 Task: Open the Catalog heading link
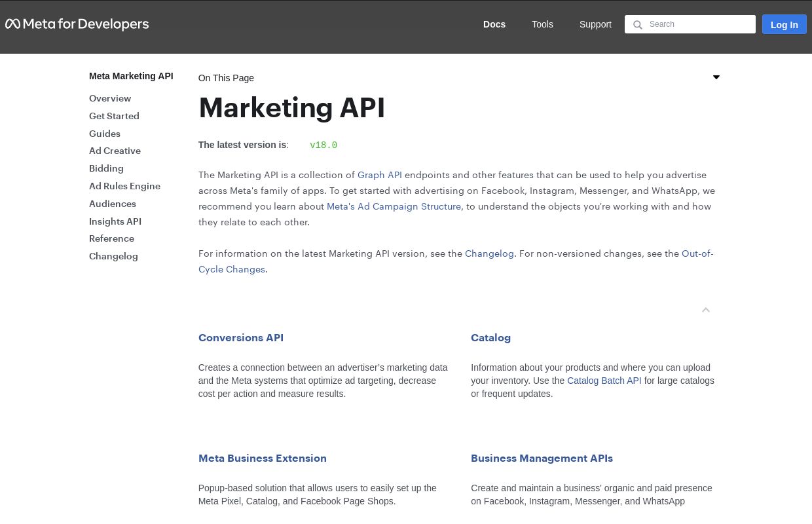pyautogui.click(x=490, y=338)
